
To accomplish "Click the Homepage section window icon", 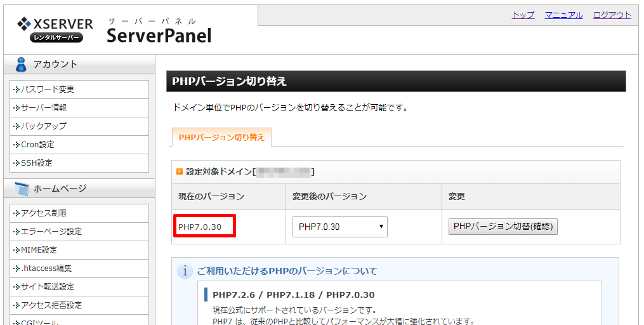I will (x=21, y=189).
